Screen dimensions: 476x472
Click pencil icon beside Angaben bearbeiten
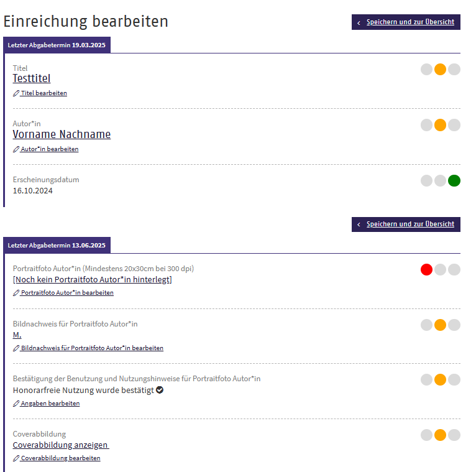click(16, 404)
